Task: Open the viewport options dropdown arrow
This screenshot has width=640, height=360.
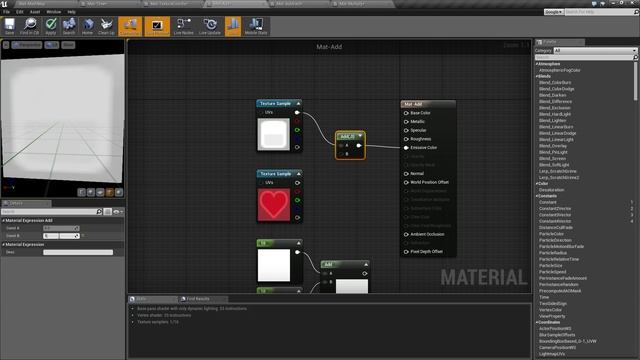Action: pos(6,45)
